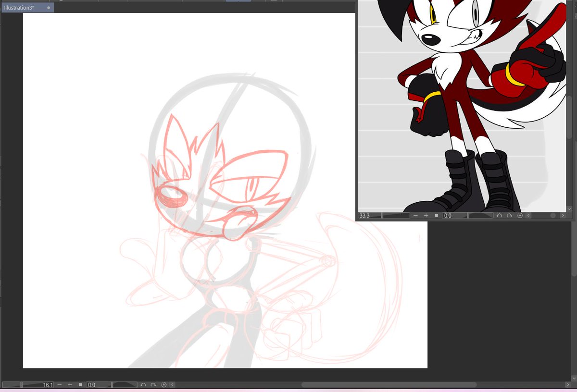This screenshot has width=577, height=392.
Task: Rotate the sub view image left
Action: (499, 216)
